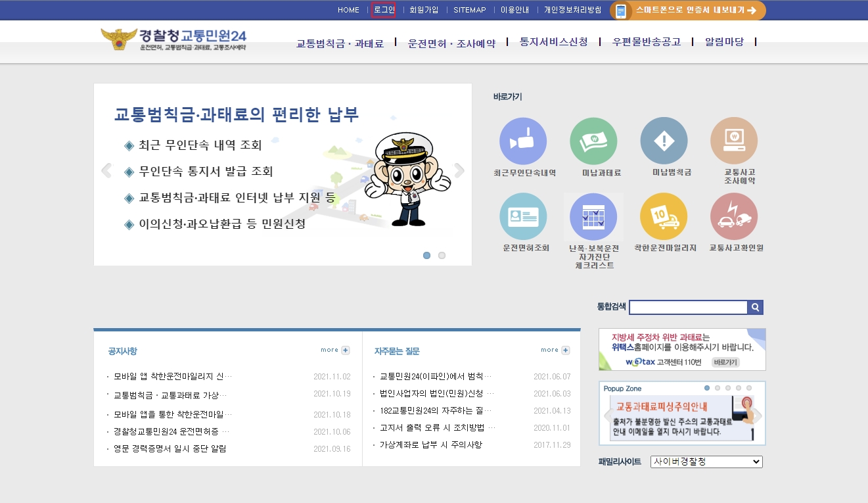
Task: Open the 최근무인단속내역 camera icon
Action: (x=523, y=141)
